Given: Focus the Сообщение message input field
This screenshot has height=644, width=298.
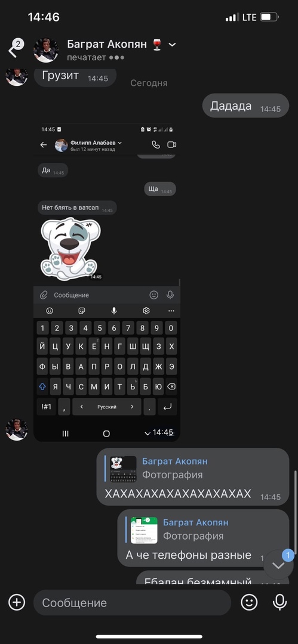Looking at the screenshot, I should (132, 602).
